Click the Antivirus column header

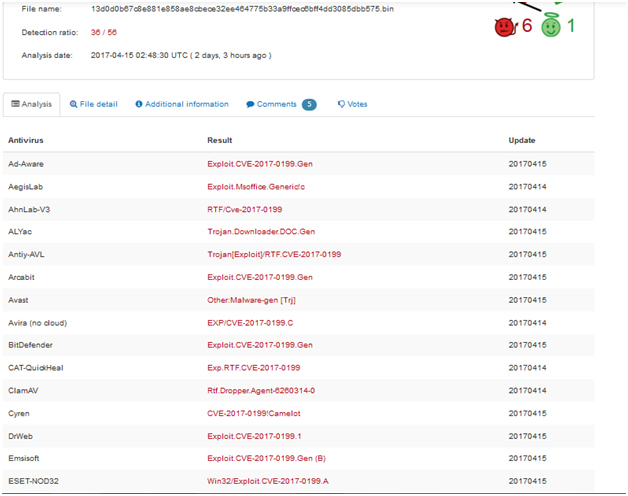26,140
